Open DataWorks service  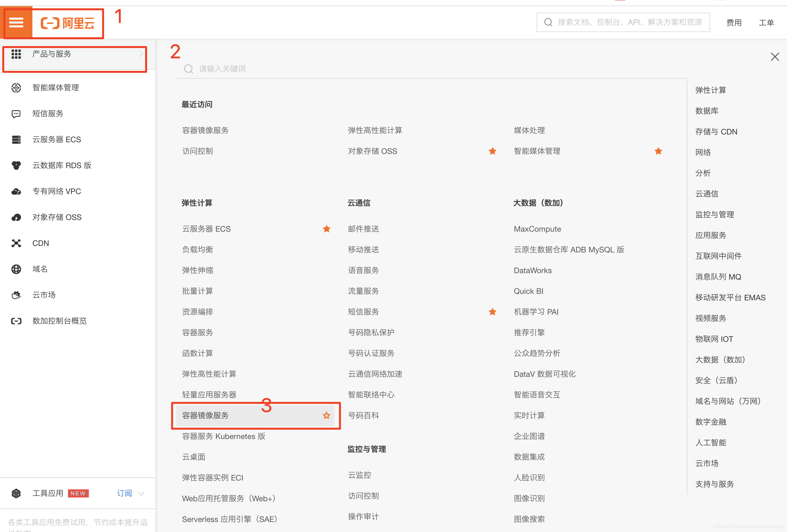point(532,271)
